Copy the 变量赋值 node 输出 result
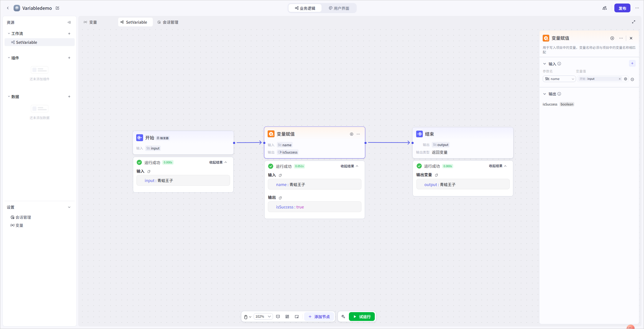The height and width of the screenshot is (329, 644). click(x=280, y=198)
